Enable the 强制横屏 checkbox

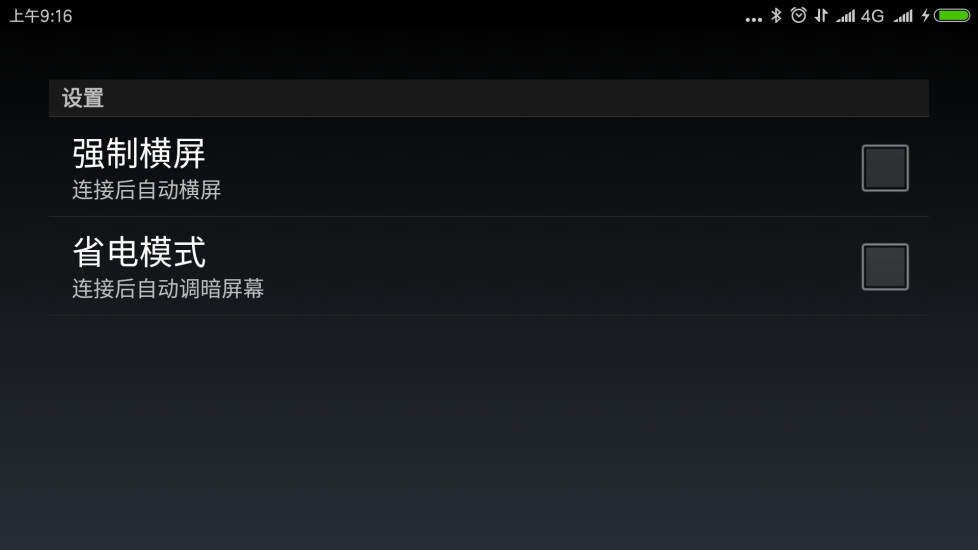pos(885,168)
